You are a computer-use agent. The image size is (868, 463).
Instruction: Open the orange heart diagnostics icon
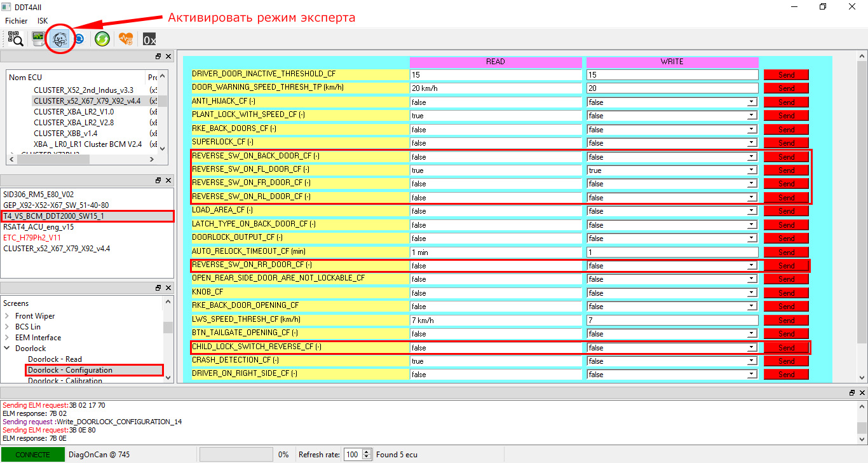[126, 39]
